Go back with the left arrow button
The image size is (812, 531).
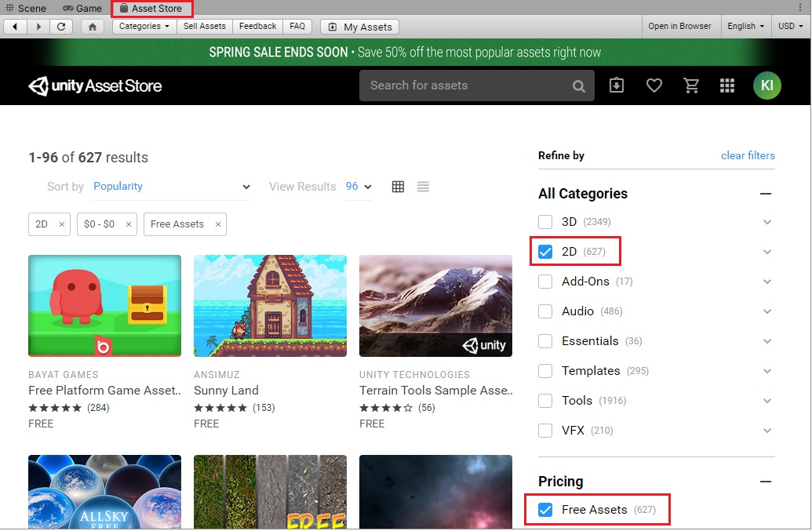tap(15, 27)
